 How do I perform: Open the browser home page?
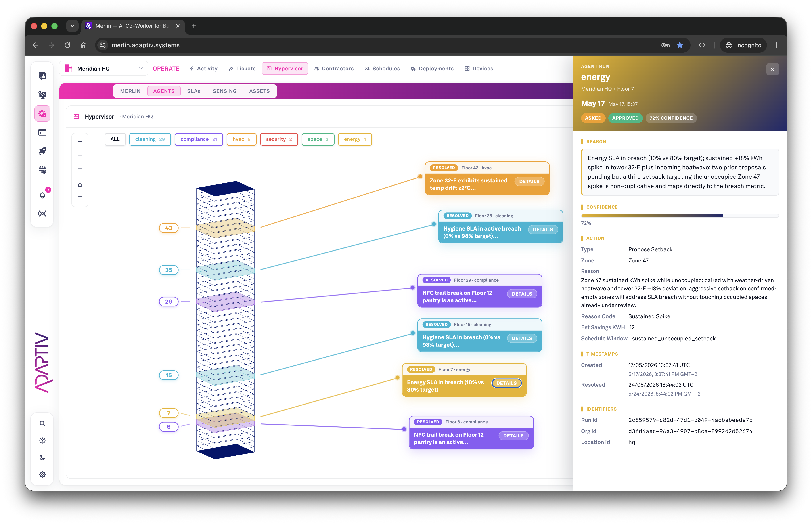point(83,45)
